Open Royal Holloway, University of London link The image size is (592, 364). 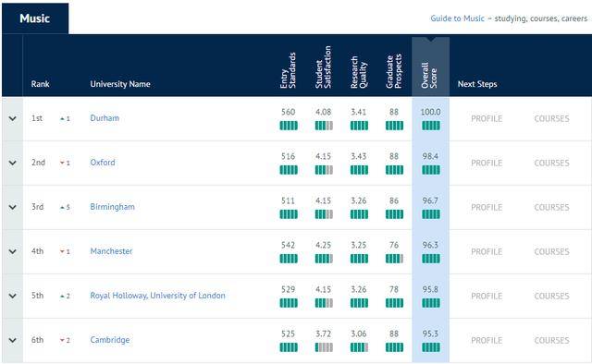pos(157,296)
